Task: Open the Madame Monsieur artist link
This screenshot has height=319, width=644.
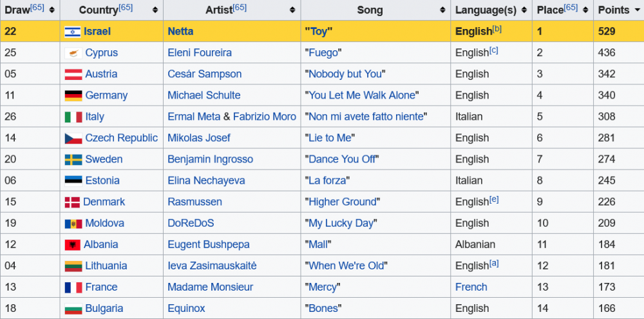Action: [x=210, y=287]
